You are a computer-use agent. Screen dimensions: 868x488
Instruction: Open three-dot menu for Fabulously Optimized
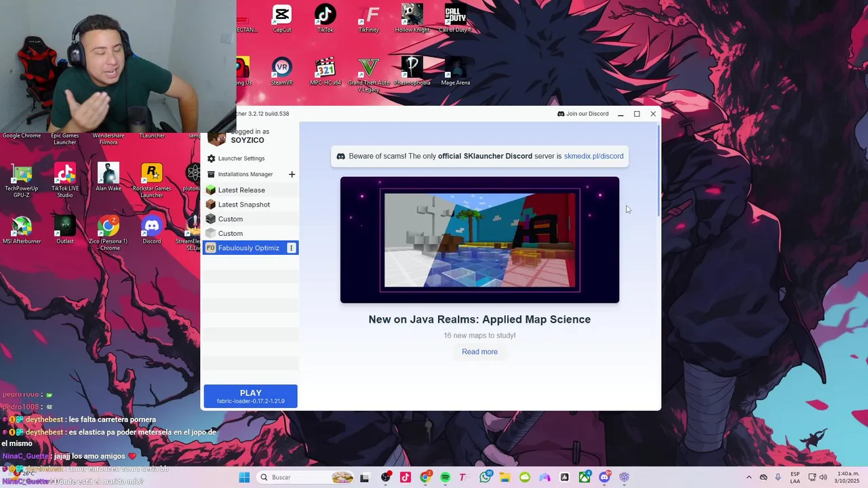click(291, 248)
